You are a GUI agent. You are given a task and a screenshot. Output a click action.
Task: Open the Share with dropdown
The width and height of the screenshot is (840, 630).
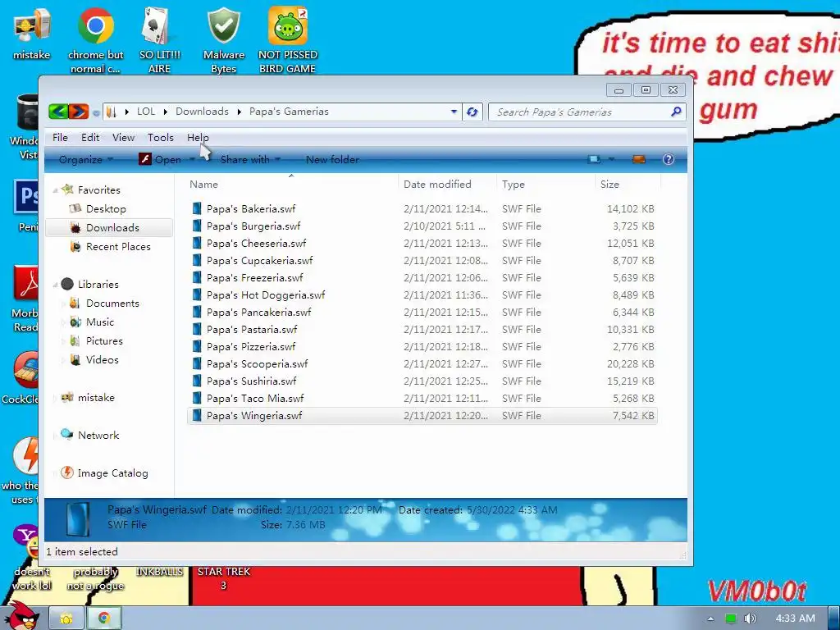(250, 160)
